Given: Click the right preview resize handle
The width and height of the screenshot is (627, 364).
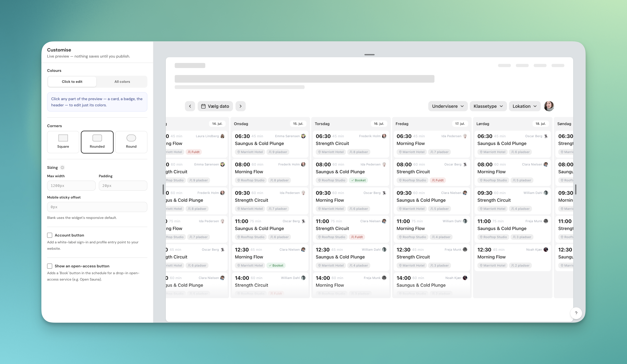Looking at the screenshot, I should (575, 189).
